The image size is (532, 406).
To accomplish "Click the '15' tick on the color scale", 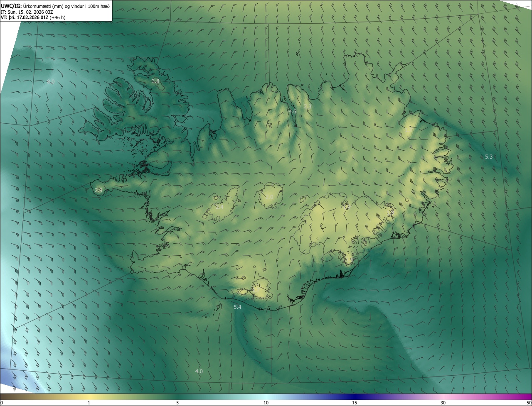I will tap(355, 403).
